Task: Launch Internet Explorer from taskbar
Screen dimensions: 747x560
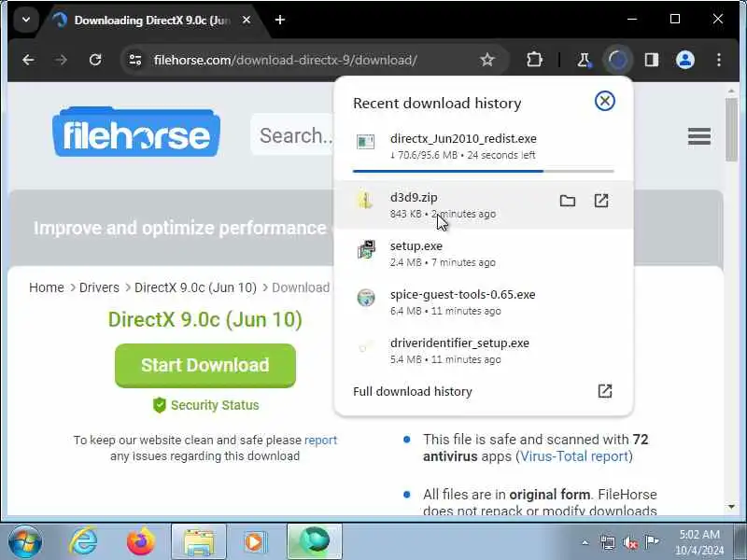Action: (84, 542)
